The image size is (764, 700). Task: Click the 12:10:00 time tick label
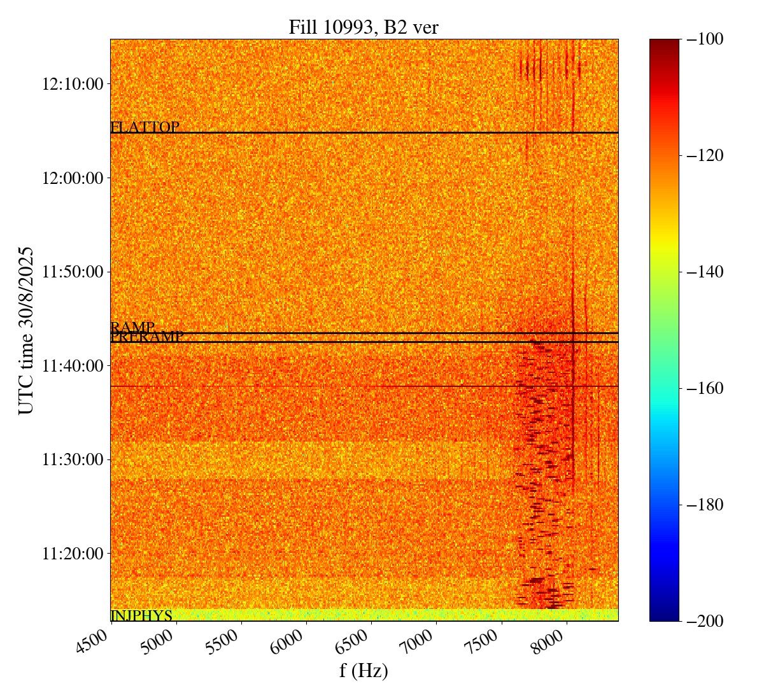pyautogui.click(x=72, y=83)
